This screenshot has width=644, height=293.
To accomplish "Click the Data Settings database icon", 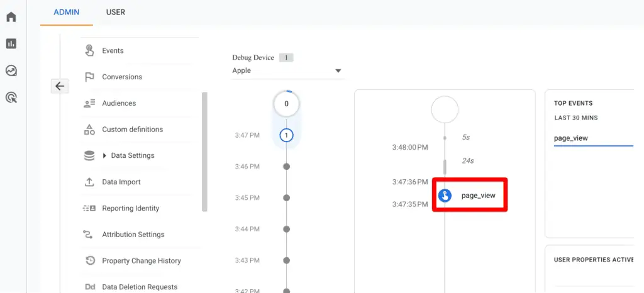I will 89,155.
